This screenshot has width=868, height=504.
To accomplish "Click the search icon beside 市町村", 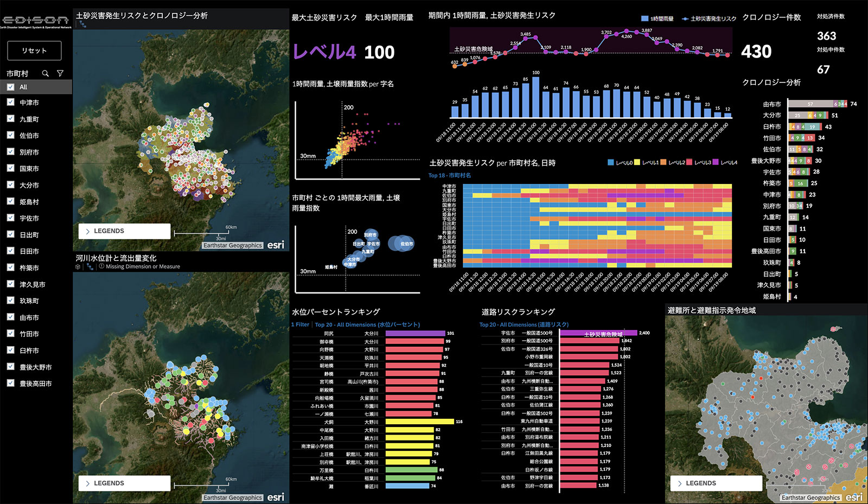I will click(x=46, y=73).
